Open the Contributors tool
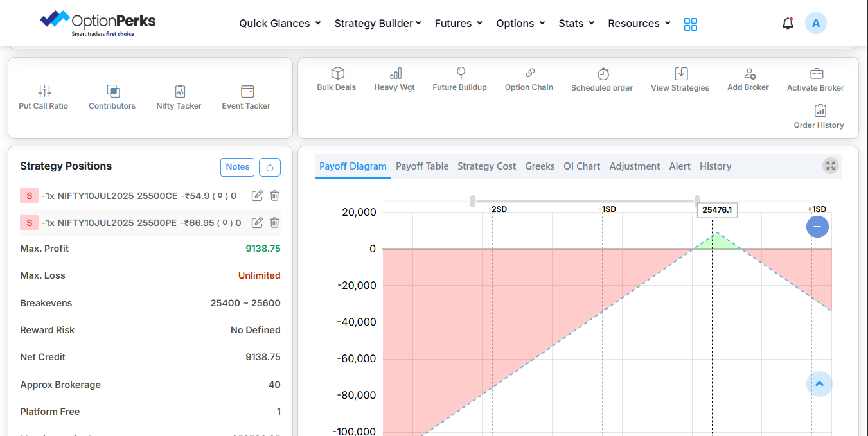The width and height of the screenshot is (868, 436). click(112, 98)
